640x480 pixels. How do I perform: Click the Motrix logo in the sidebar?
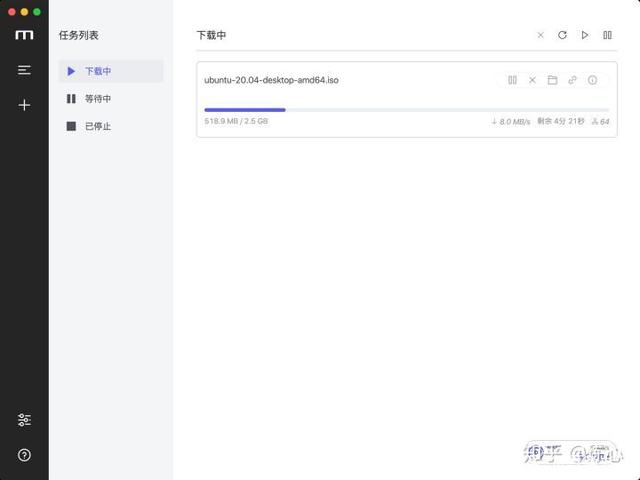coord(24,35)
